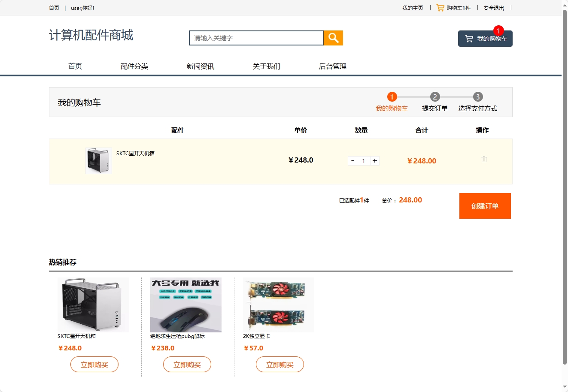
Task: Click step 3 circle 选择支付方式 indicator
Action: pos(477,96)
